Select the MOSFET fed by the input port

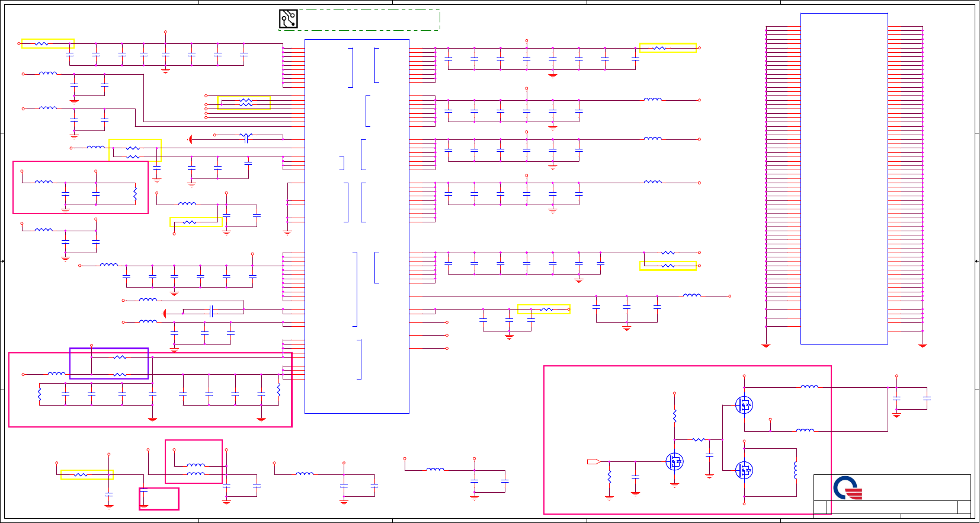[x=674, y=461]
